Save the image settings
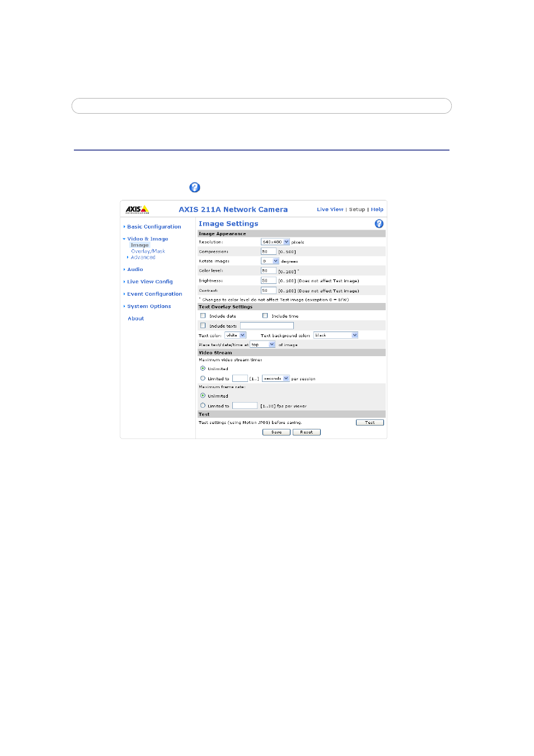Viewport: 534px width, 756px height. point(277,432)
